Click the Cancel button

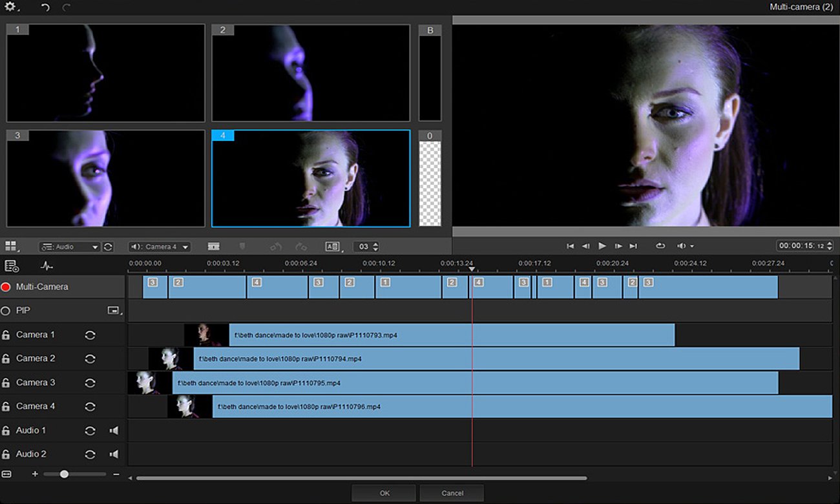pos(452,492)
